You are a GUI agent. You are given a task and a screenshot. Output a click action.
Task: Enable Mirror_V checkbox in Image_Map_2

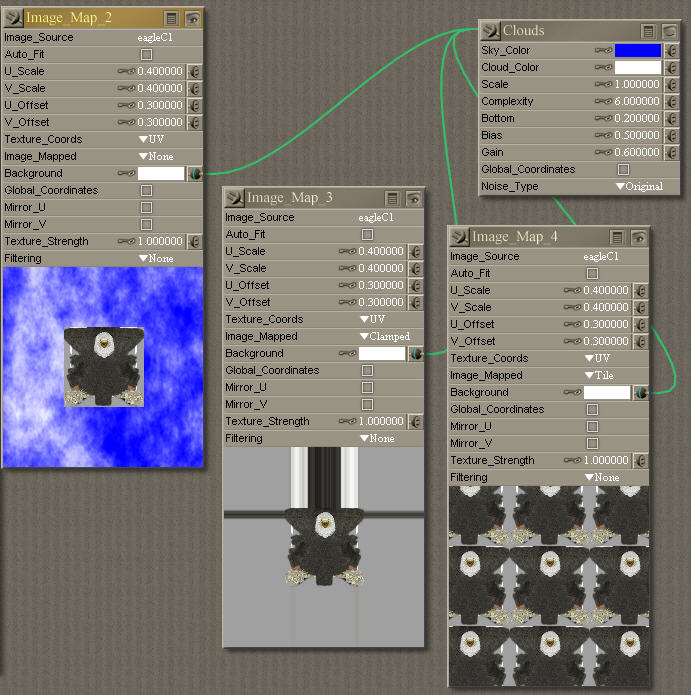[146, 225]
